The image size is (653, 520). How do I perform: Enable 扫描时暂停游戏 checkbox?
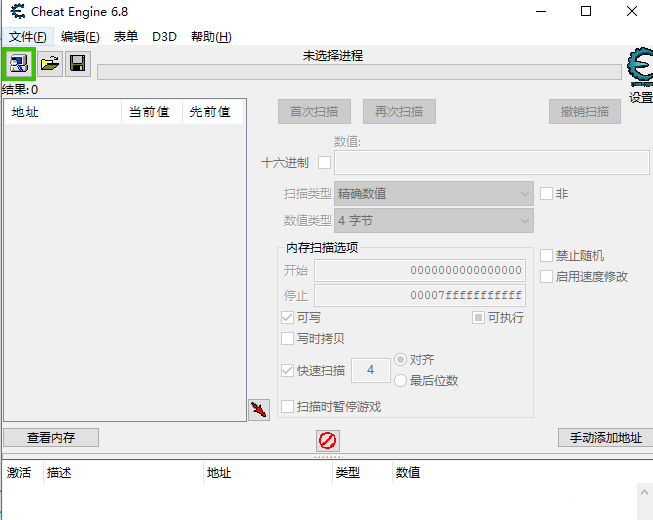coord(287,406)
